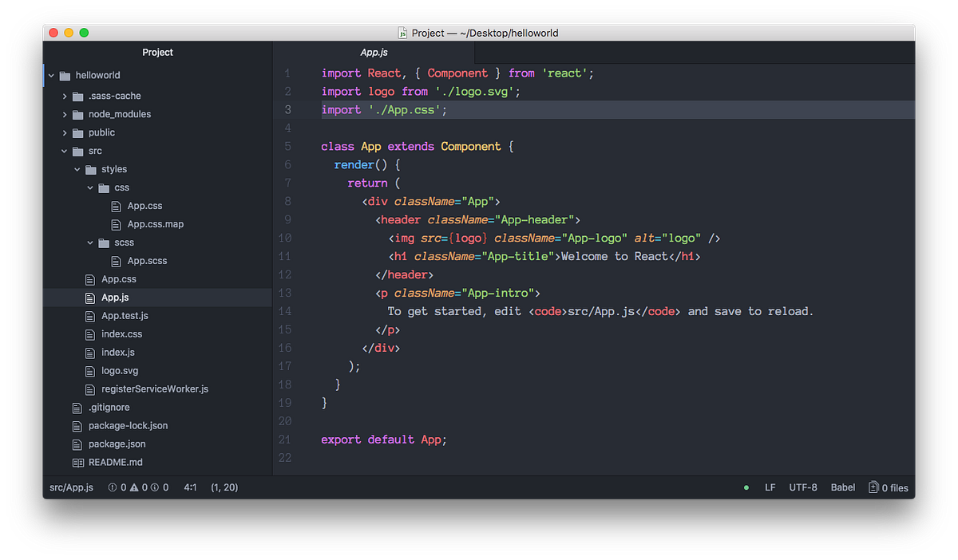Click the document icon in the window title bar
958x560 pixels.
[402, 33]
